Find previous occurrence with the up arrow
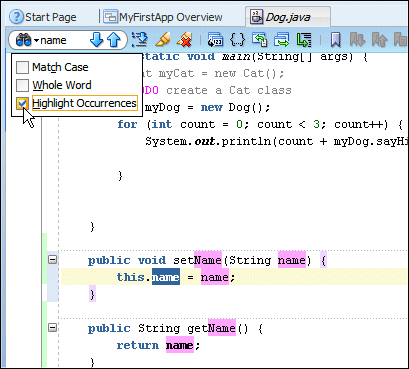This screenshot has height=369, width=409. click(114, 40)
